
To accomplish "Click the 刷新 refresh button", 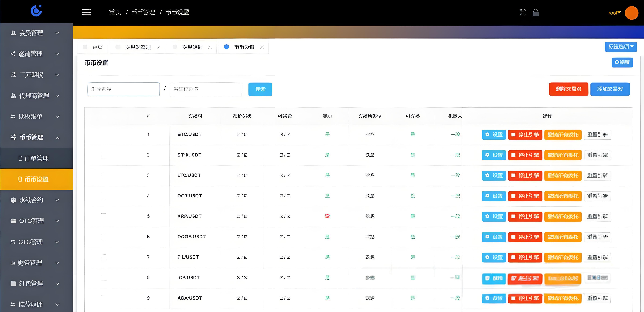I will tap(622, 63).
